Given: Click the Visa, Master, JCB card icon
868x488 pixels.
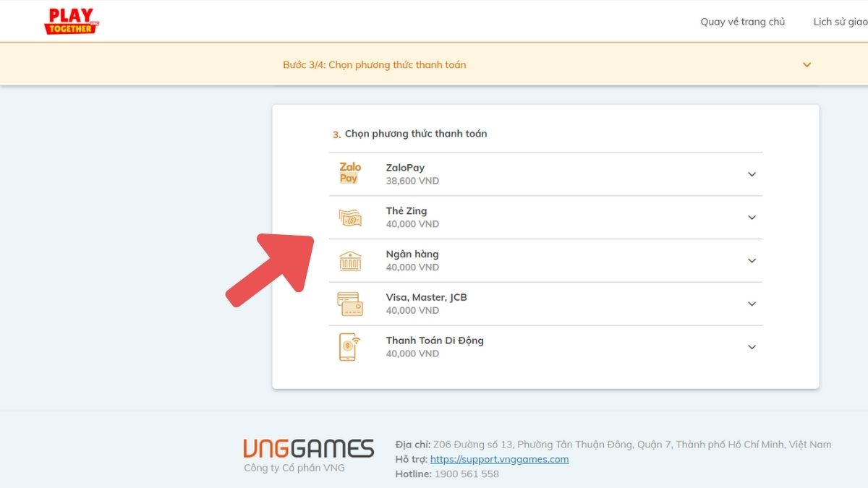Looking at the screenshot, I should [350, 304].
